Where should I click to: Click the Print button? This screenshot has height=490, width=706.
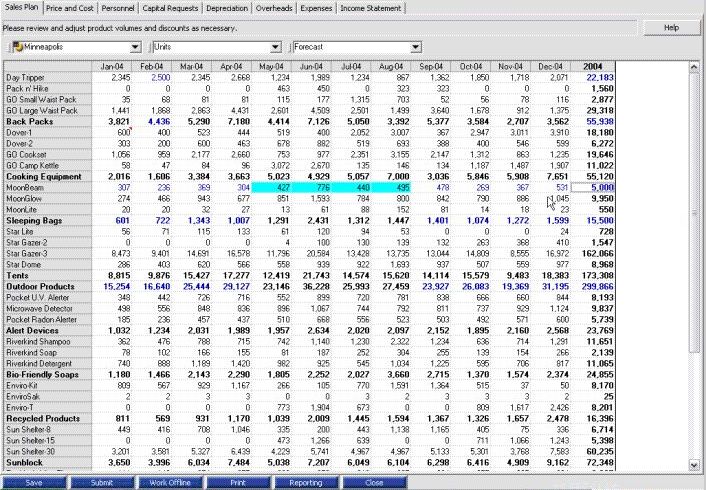point(238,482)
